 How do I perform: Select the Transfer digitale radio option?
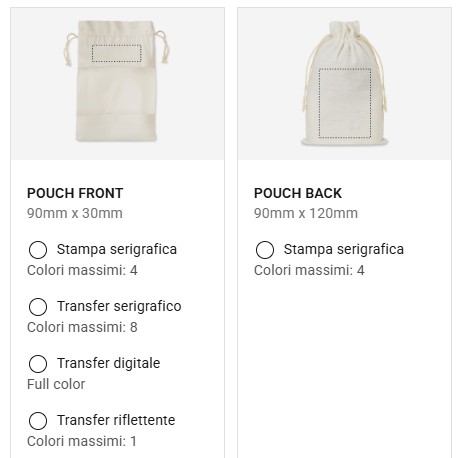38,364
